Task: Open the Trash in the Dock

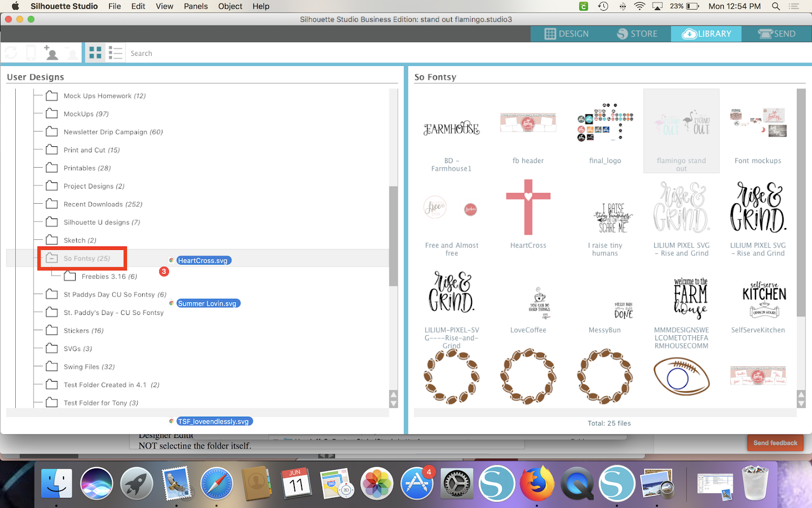Action: coord(755,483)
